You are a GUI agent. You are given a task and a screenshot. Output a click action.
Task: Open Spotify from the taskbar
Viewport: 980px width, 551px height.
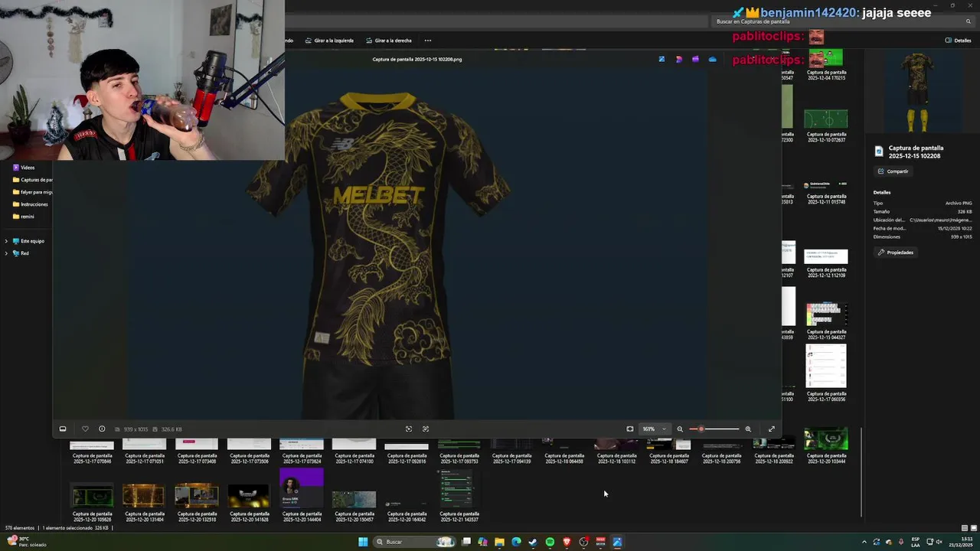click(x=550, y=542)
